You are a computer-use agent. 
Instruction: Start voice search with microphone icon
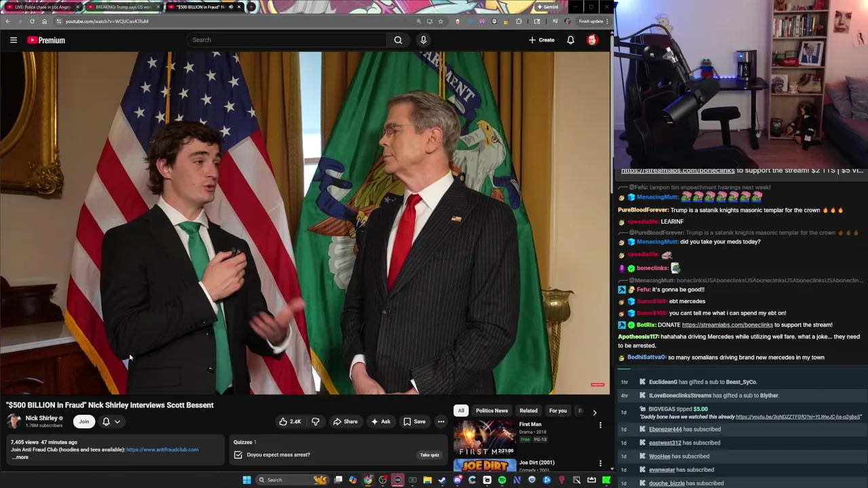click(x=423, y=40)
